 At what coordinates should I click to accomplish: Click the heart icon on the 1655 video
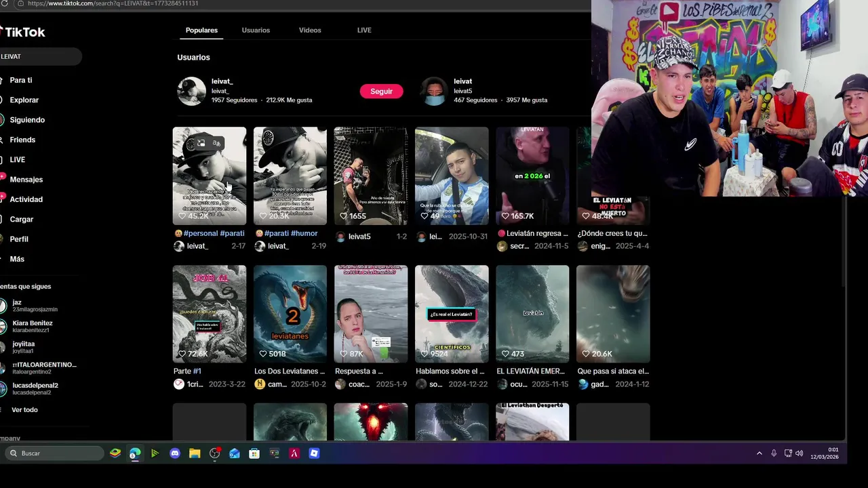click(x=344, y=216)
